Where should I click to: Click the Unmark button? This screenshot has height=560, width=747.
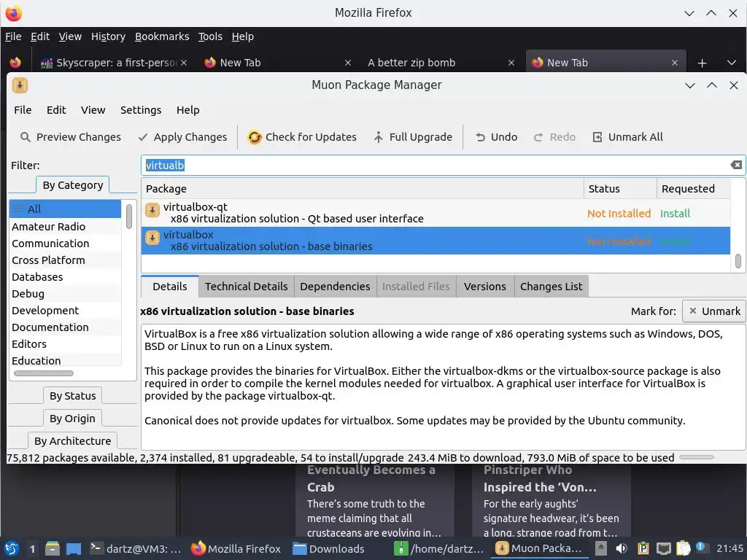(713, 311)
